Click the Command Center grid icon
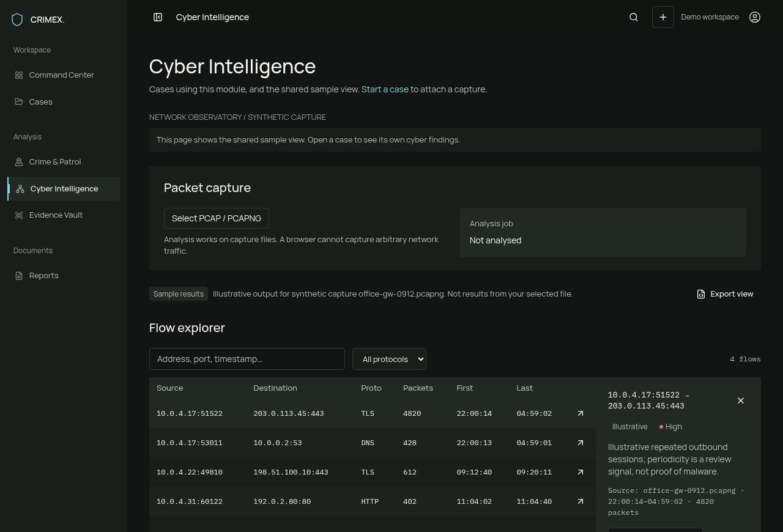 19,75
